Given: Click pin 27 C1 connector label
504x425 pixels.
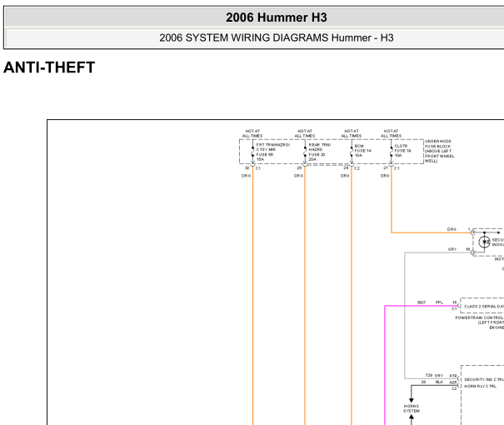Looking at the screenshot, I should coord(392,168).
